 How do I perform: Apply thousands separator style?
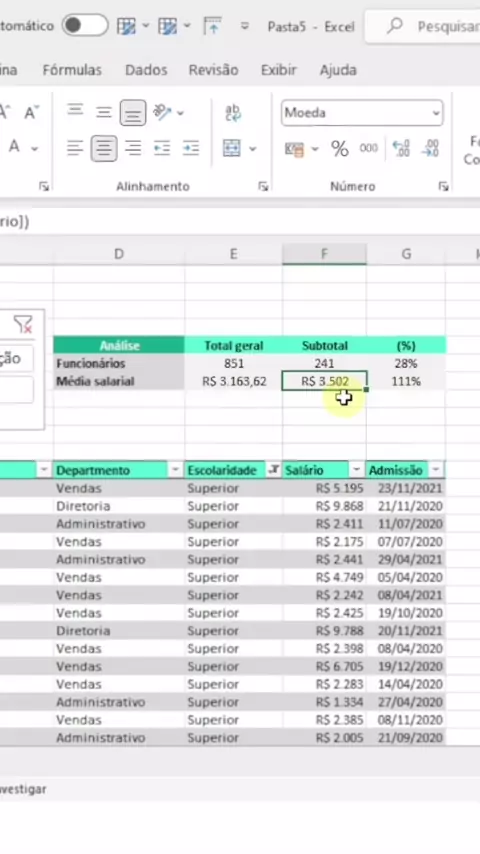coord(368,148)
